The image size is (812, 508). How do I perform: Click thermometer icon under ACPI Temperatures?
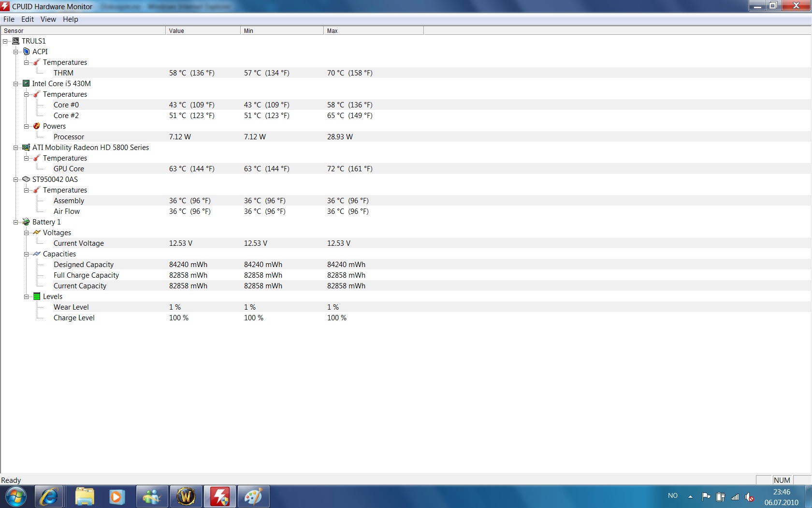37,62
